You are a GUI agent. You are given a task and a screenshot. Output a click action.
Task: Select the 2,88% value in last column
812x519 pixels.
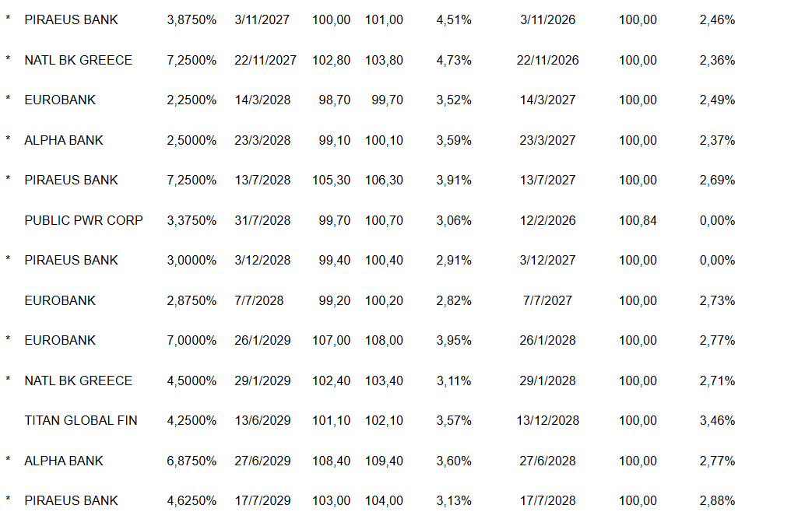pyautogui.click(x=717, y=500)
